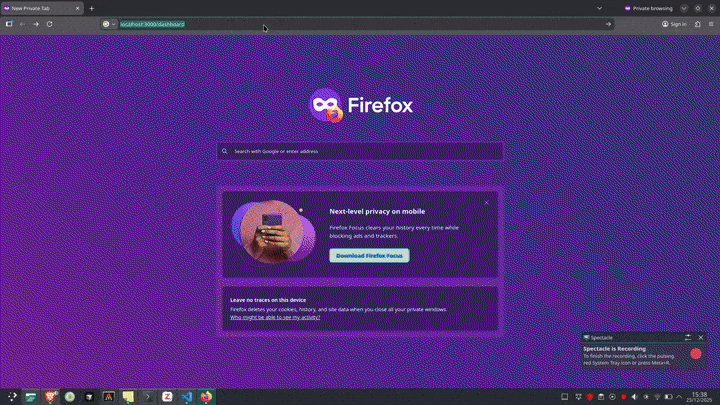Click the red recording indicator in tray
The image size is (720, 405).
[624, 397]
